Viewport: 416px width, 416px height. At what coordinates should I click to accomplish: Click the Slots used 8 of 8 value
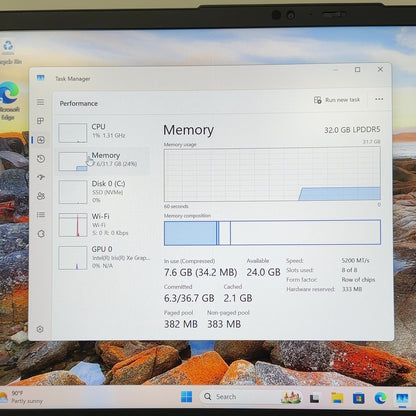tap(349, 270)
